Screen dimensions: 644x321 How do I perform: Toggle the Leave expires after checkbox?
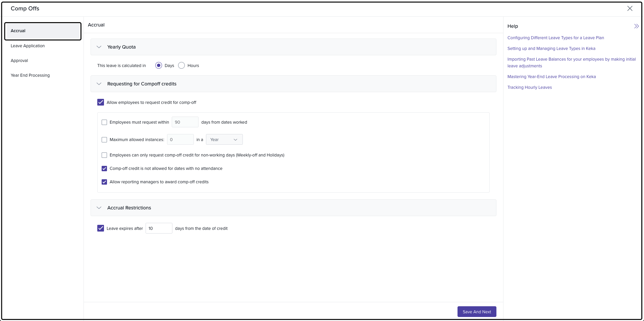(x=101, y=229)
